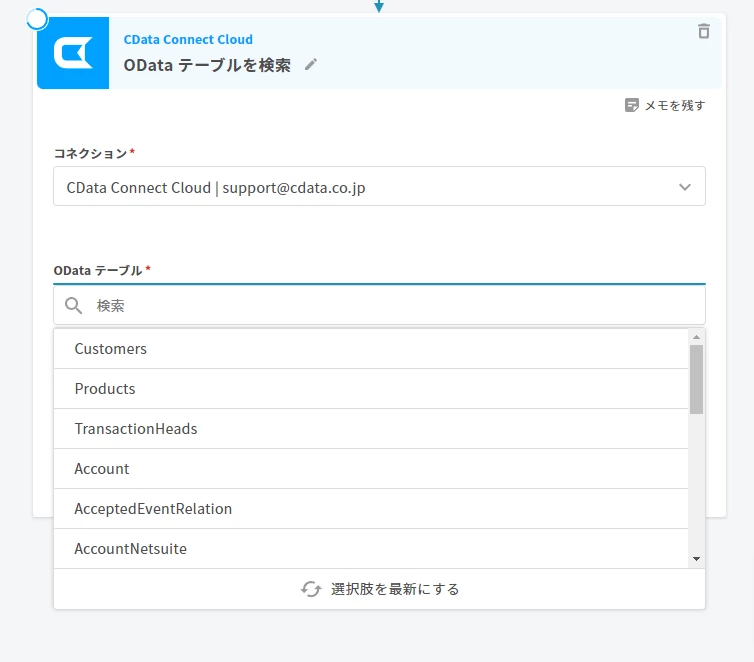Viewport: 754px width, 662px height.
Task: Select Customers from table list
Action: coord(371,349)
